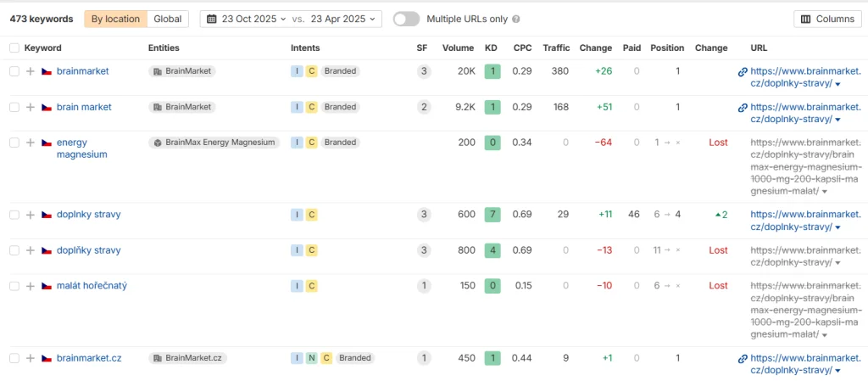
Task: Expand URL dropdown arrow in doplňky stravy row
Action: (837, 264)
